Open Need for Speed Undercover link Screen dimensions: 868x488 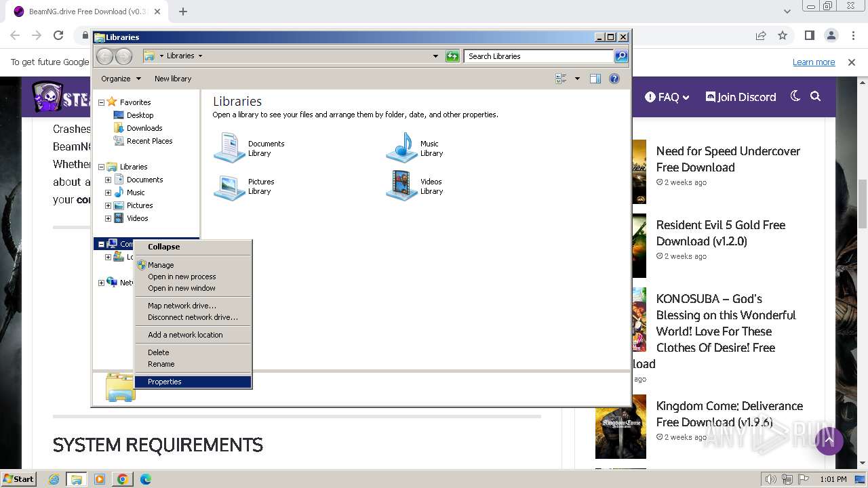pyautogui.click(x=728, y=159)
